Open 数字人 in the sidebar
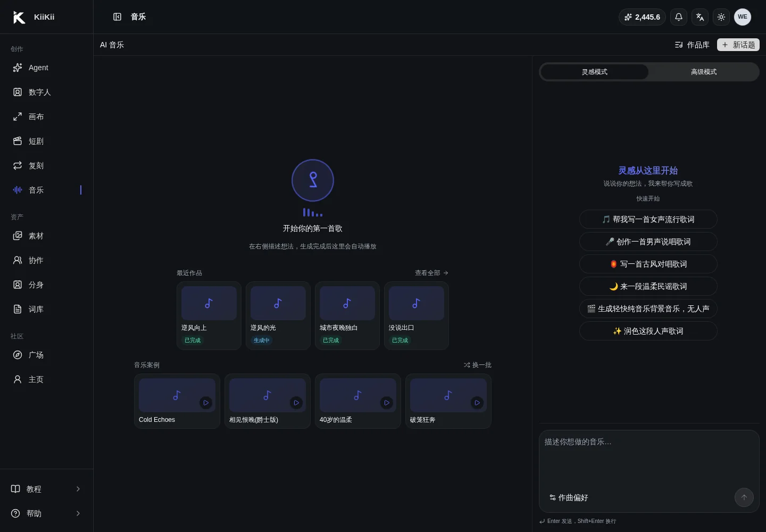The width and height of the screenshot is (766, 532). coord(47,92)
